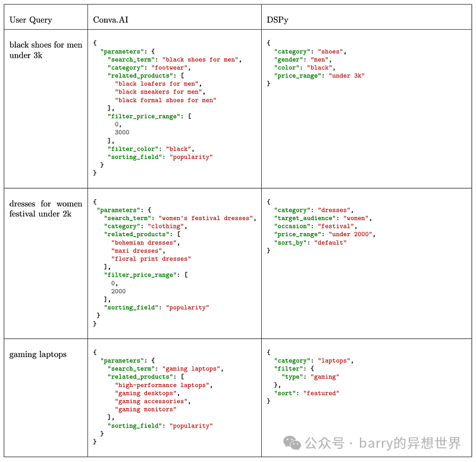This screenshot has height=462, width=476.
Task: Select the "DSPy" column header
Action: [x=277, y=20]
